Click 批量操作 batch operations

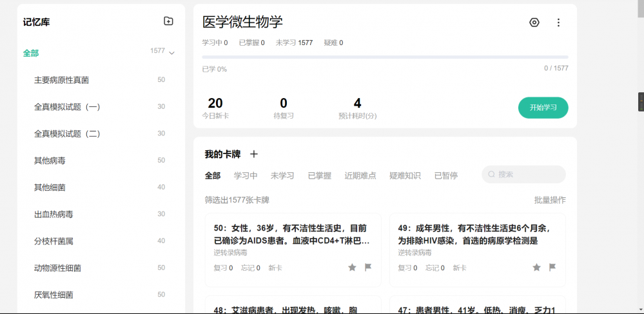[549, 200]
